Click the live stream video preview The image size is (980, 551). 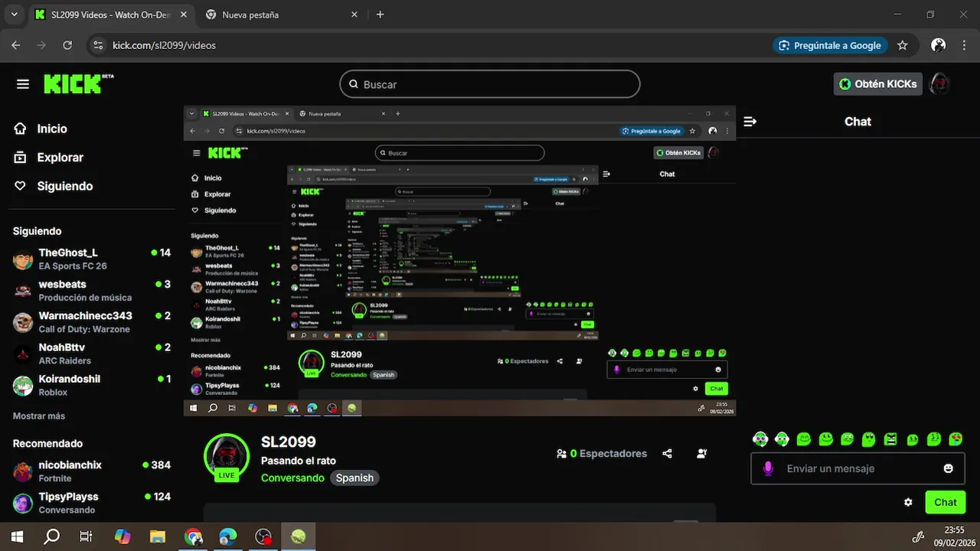[x=459, y=261]
